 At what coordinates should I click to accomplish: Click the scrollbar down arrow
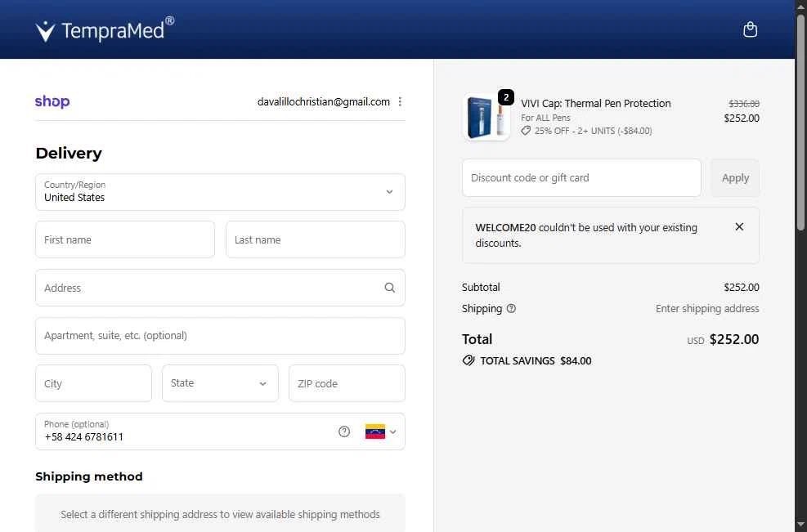(800, 525)
